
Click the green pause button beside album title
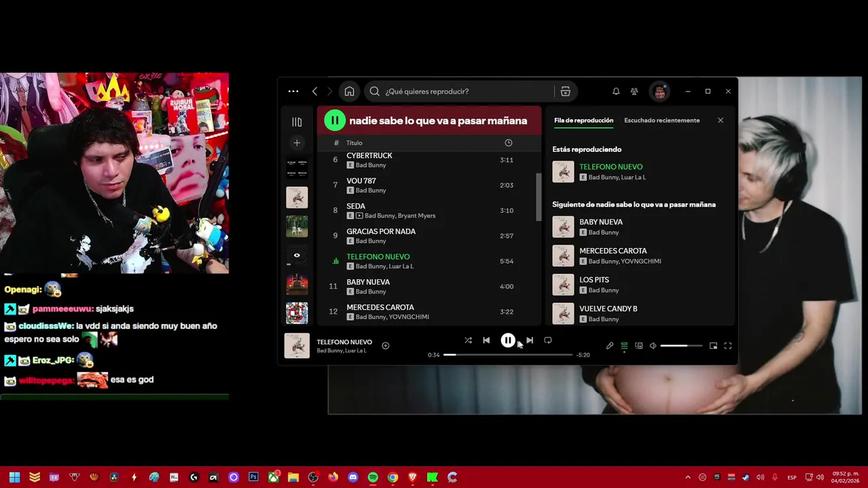pos(334,121)
